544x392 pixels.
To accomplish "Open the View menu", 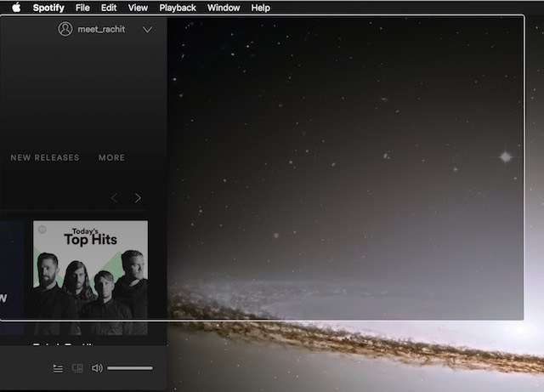I will (138, 8).
